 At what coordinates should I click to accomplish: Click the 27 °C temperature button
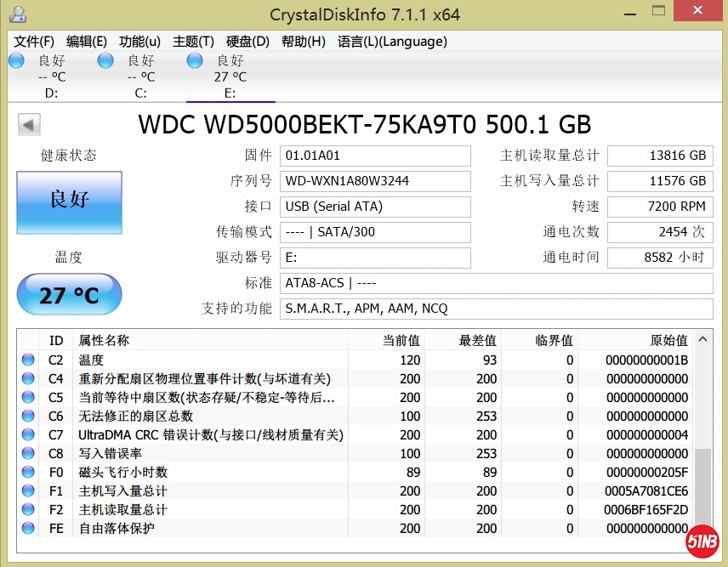(69, 295)
